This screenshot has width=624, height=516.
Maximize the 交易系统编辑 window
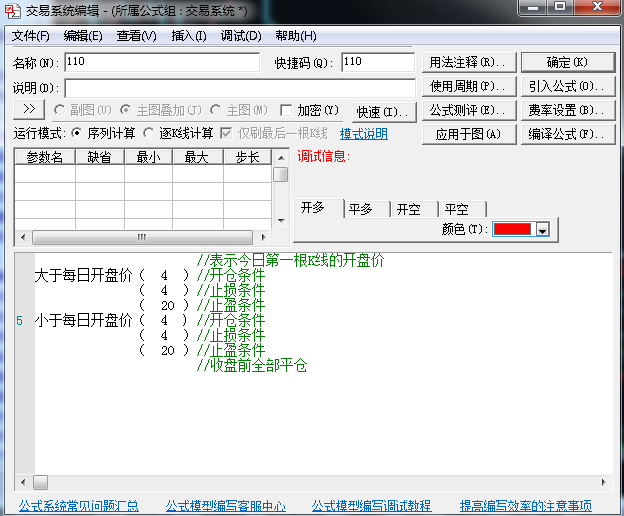(560, 7)
